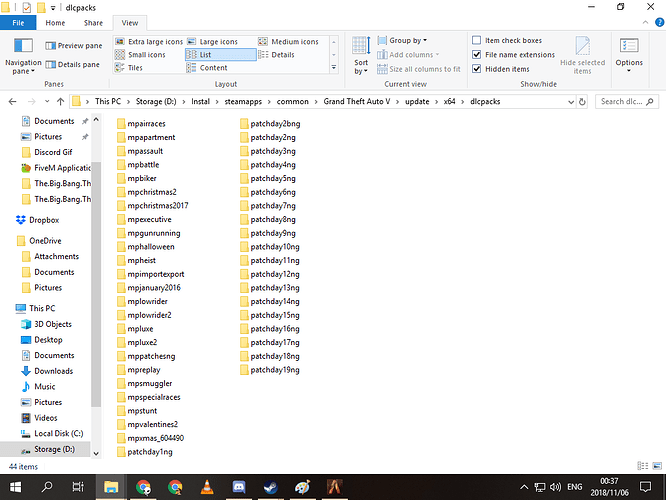Select the Details layout
Viewport: 666px width, 500px height.
click(277, 55)
